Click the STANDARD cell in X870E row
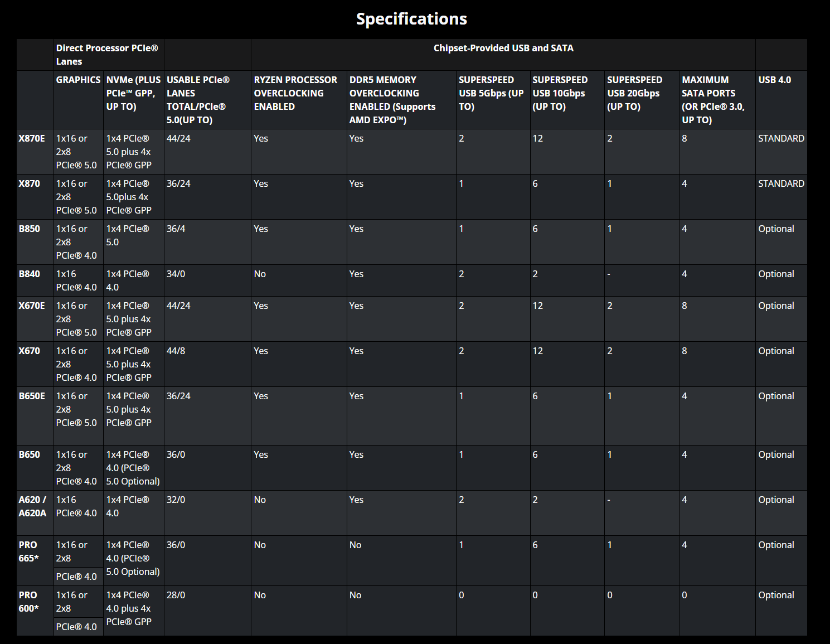Image resolution: width=830 pixels, height=644 pixels. (781, 138)
